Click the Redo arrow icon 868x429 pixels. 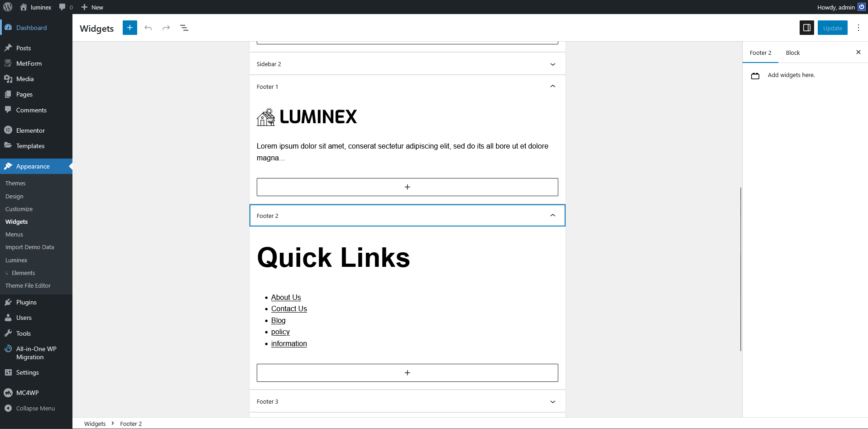tap(166, 28)
